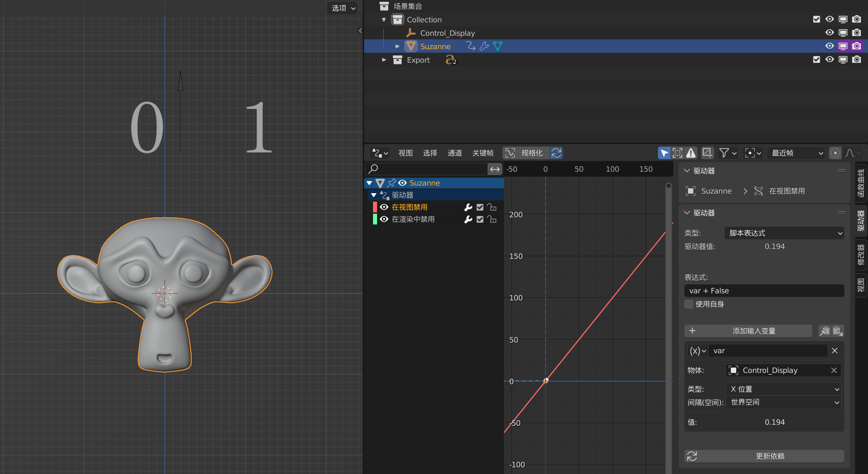This screenshot has width=868, height=474.
Task: Toggle the eye for the 在渲染中禁用 channel
Action: coord(384,219)
